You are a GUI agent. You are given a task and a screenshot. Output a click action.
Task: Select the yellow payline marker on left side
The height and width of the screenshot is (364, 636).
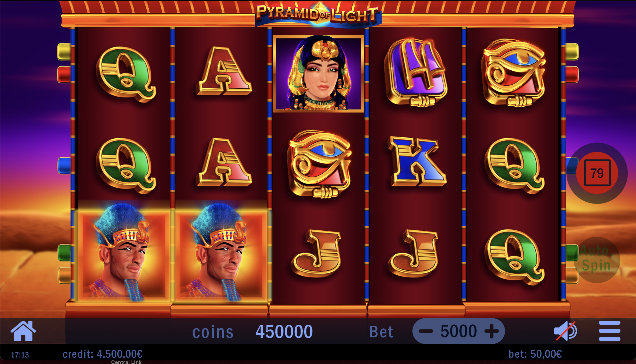point(64,52)
